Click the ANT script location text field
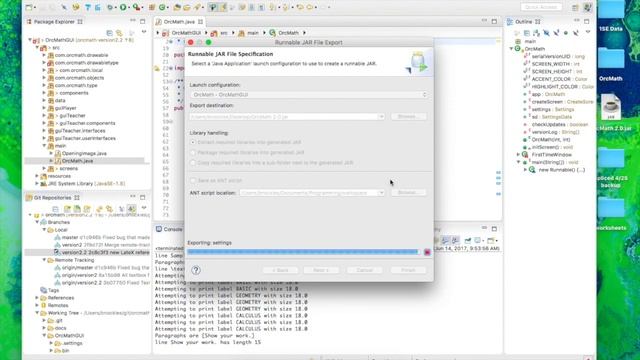Screen dimensions: 640x360 (x=308, y=192)
